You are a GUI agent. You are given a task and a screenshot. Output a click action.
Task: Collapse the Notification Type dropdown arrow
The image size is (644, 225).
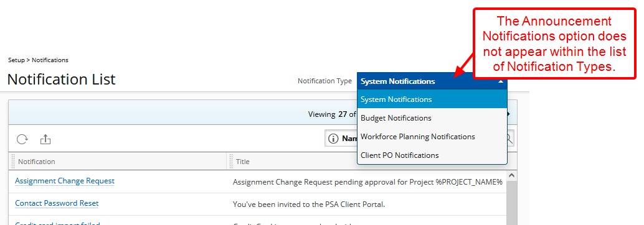pyautogui.click(x=500, y=81)
